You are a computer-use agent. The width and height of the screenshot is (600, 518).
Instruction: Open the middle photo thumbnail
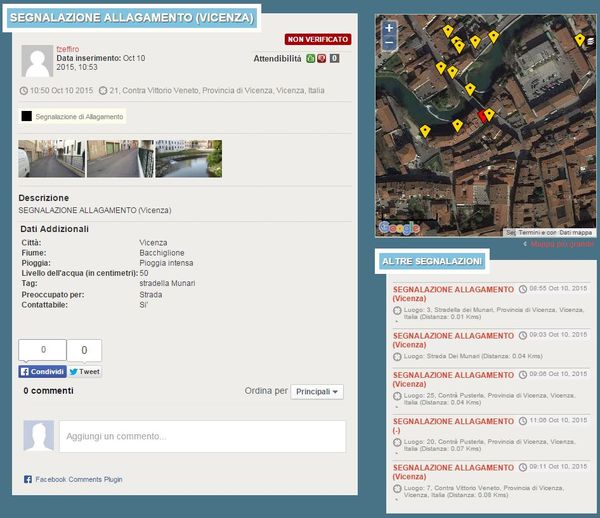pyautogui.click(x=120, y=159)
